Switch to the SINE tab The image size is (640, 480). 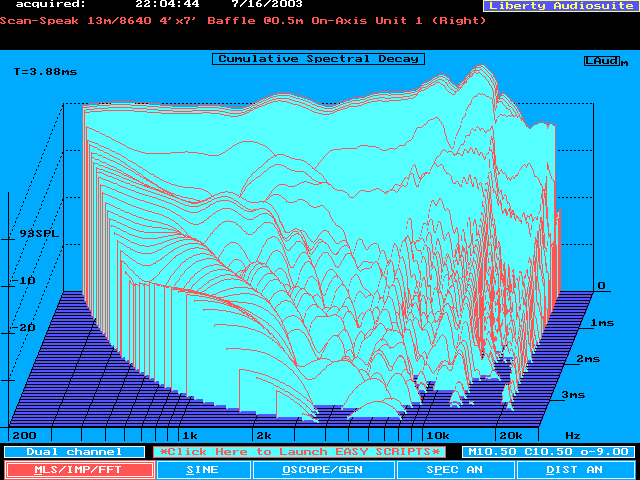(x=204, y=469)
